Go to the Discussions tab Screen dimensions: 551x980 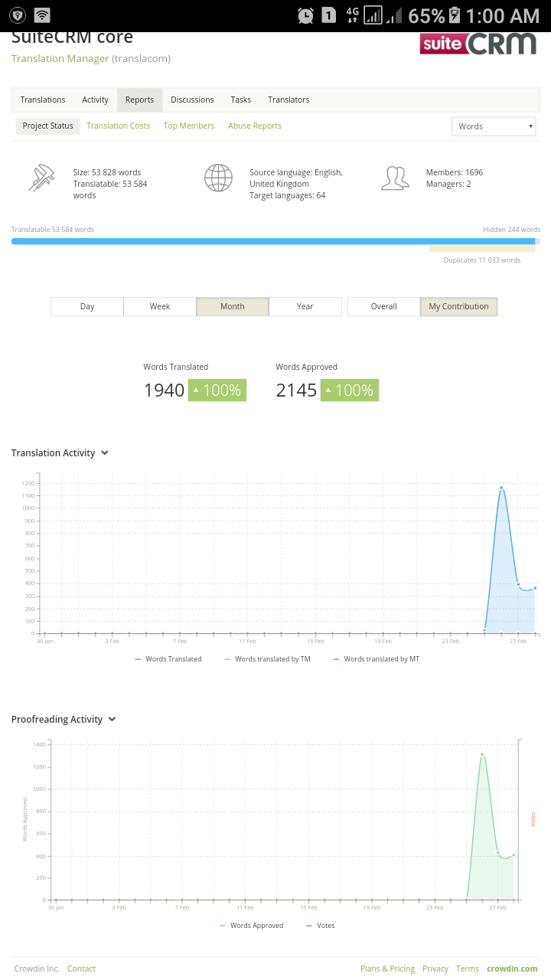(x=192, y=100)
